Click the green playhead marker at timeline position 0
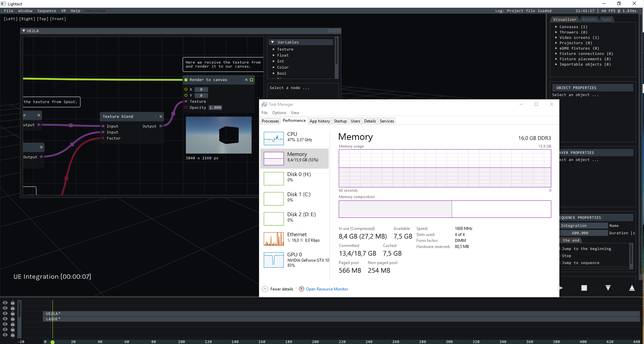The width and height of the screenshot is (644, 344). 53,342
